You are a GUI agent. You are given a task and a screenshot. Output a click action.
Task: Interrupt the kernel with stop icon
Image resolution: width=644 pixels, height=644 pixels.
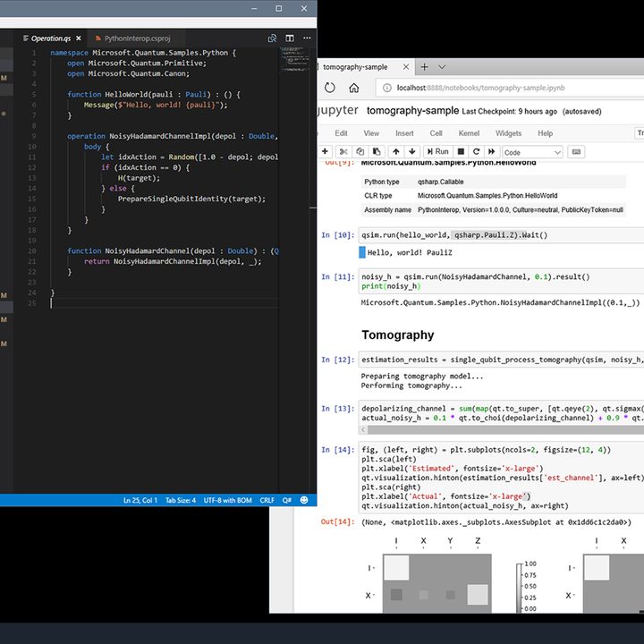pyautogui.click(x=461, y=151)
